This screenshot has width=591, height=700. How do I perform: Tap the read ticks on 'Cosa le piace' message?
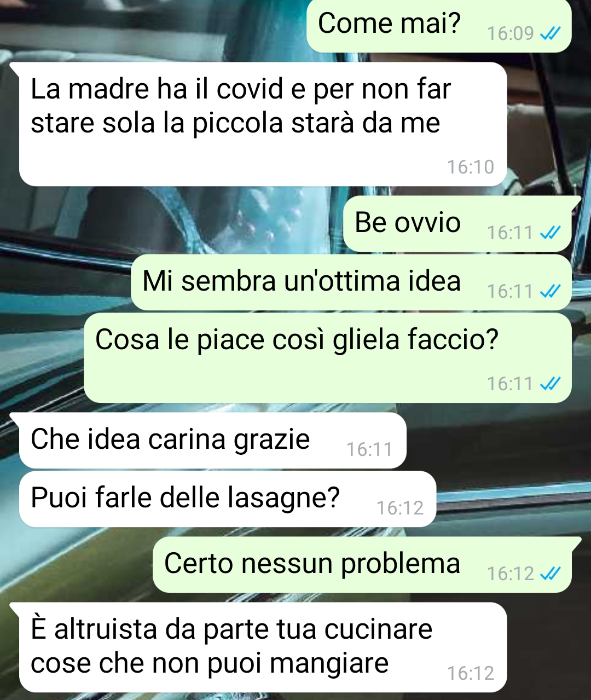pos(550,384)
